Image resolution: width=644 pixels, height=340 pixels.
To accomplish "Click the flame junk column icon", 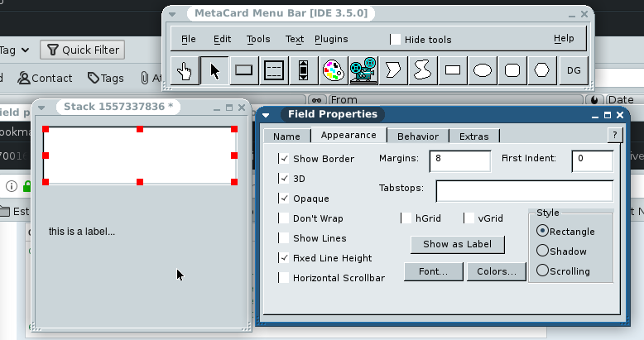I will (x=594, y=100).
